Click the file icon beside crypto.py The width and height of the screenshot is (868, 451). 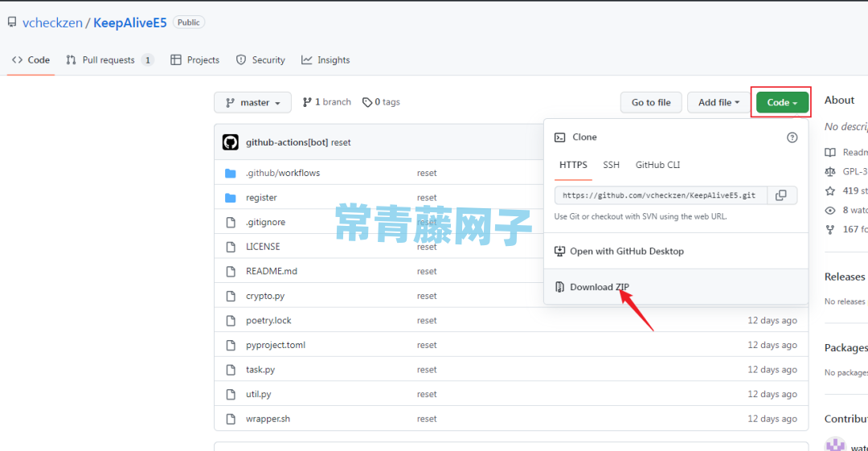pos(231,296)
